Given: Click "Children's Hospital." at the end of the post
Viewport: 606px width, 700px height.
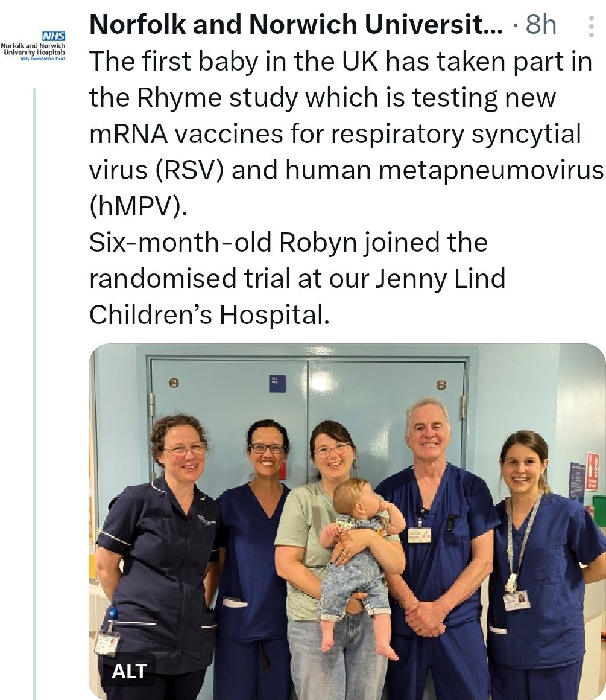Looking at the screenshot, I should click(x=209, y=315).
